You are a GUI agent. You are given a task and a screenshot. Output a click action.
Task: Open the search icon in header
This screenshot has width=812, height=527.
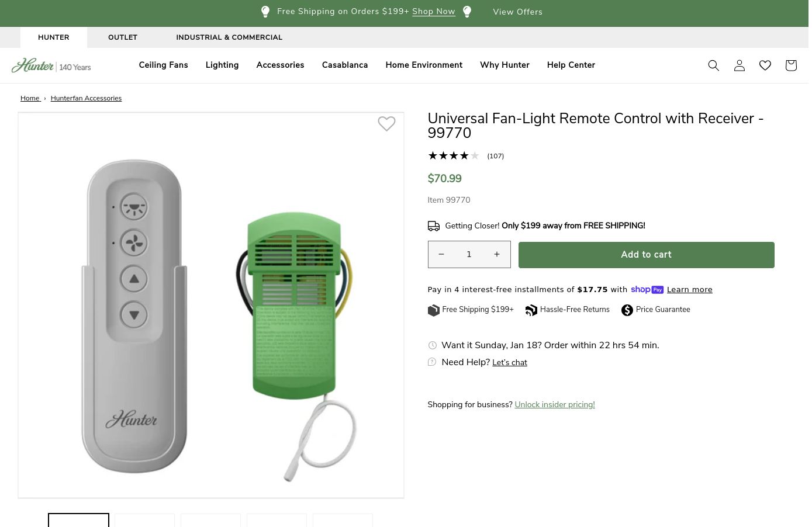pyautogui.click(x=713, y=65)
